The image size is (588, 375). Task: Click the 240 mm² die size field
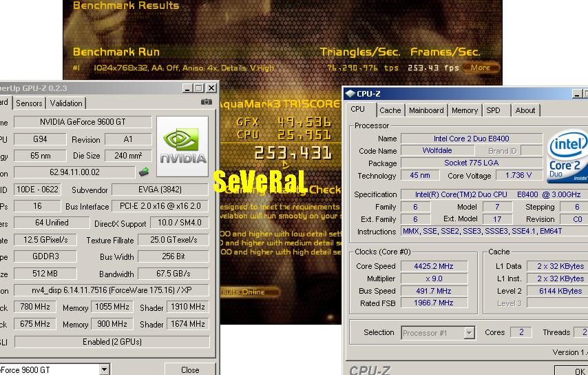pyautogui.click(x=128, y=155)
